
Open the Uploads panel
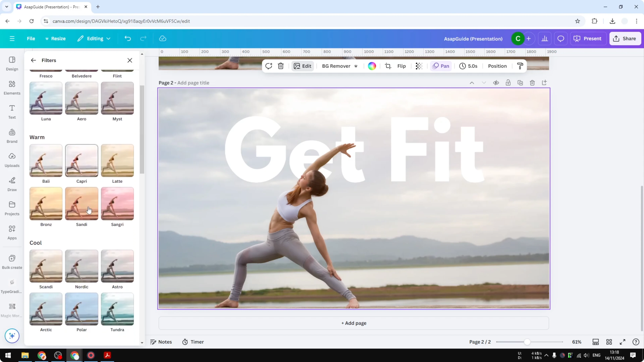12,160
